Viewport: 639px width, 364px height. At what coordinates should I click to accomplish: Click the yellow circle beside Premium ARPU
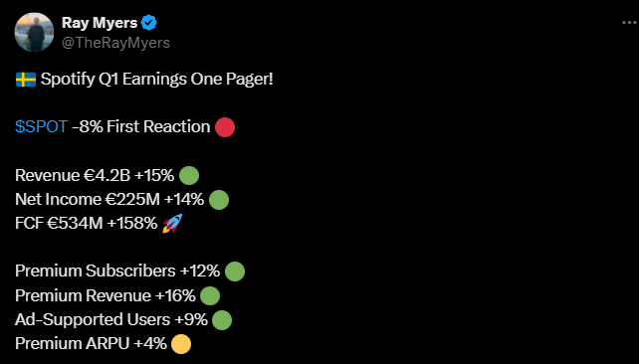tap(181, 344)
